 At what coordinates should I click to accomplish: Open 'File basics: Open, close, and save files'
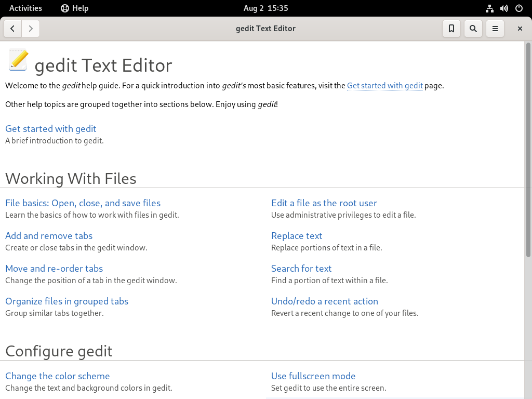(x=83, y=203)
